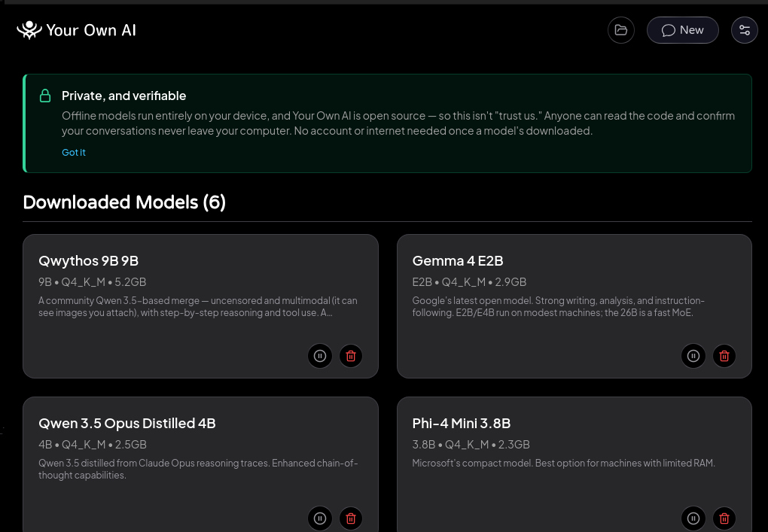Delete the Gemma 4 E2B model

[x=724, y=356]
